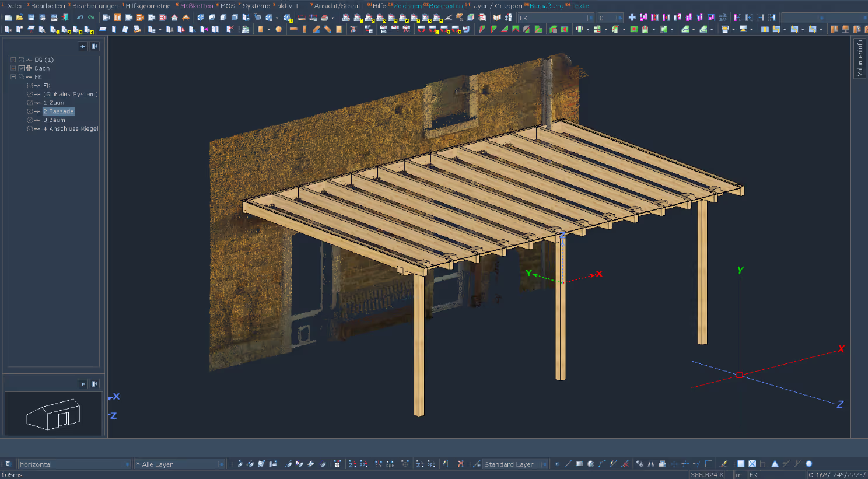This screenshot has height=479, width=868.
Task: Click the white filled square icon in the bottom toolbar
Action: point(741,464)
